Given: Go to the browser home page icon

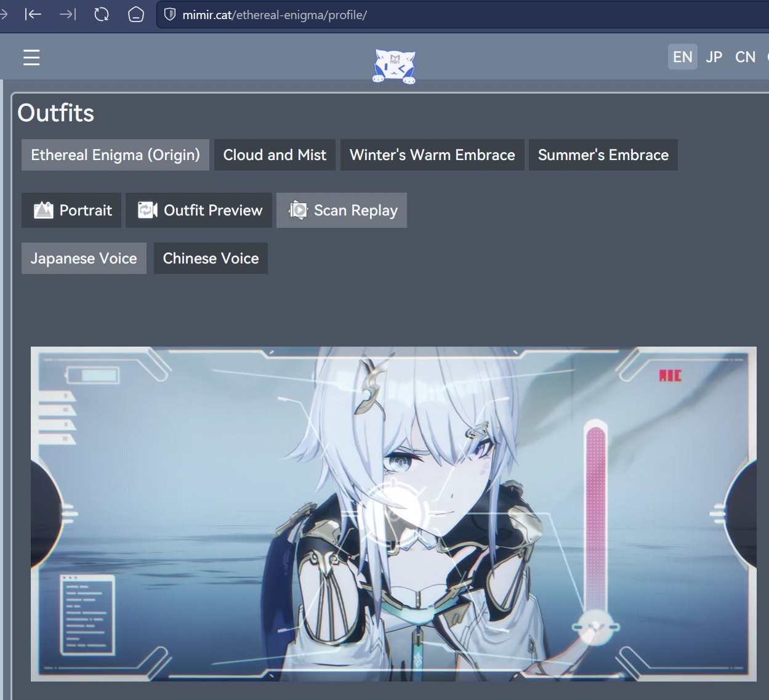Looking at the screenshot, I should [135, 14].
